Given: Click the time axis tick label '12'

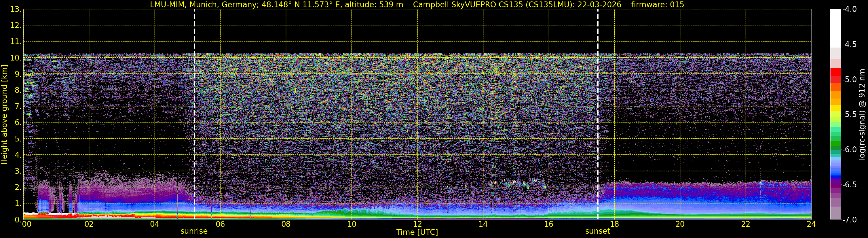Looking at the screenshot, I should pos(417,224).
